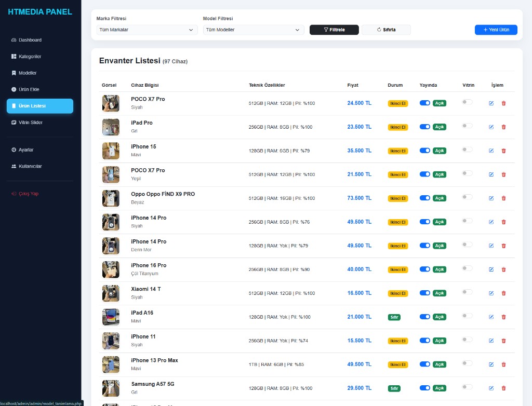Click the Envanter Listesi heading
This screenshot has height=406, width=532.
(129, 61)
